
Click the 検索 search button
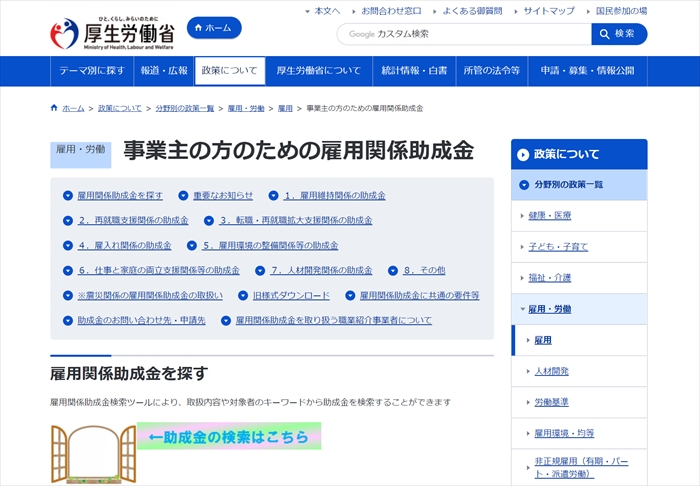point(619,34)
